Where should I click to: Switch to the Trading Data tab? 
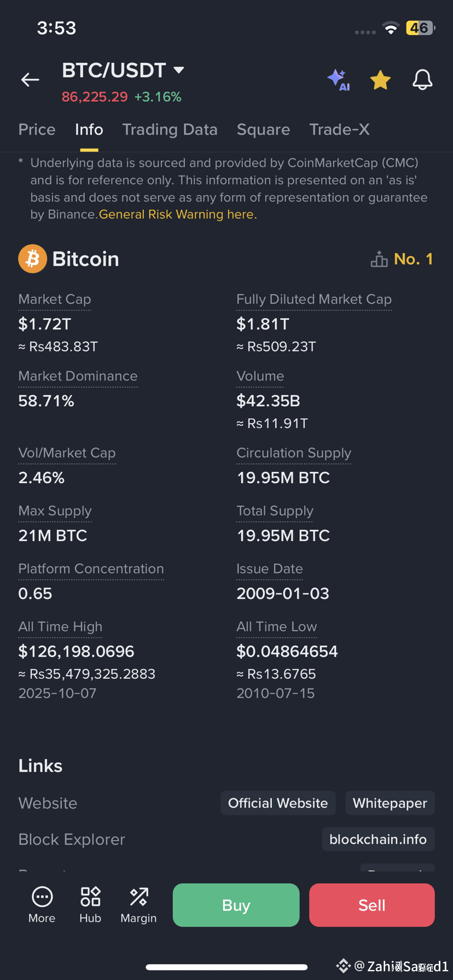tap(170, 130)
